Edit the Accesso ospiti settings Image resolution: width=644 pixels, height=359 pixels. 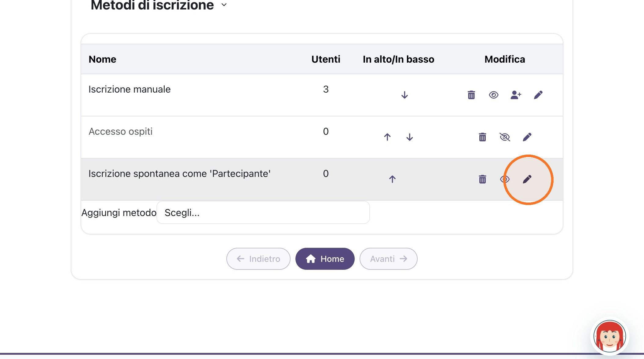[x=527, y=137]
